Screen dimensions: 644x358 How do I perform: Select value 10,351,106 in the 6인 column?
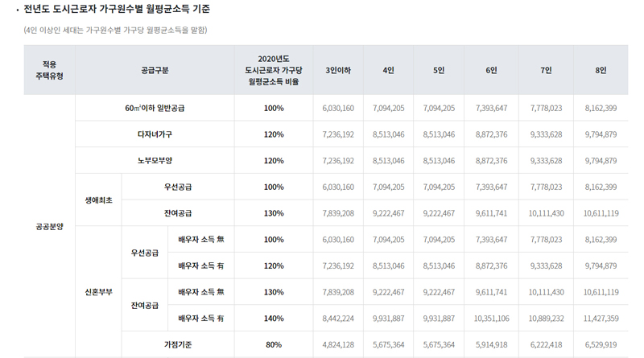[491, 318]
